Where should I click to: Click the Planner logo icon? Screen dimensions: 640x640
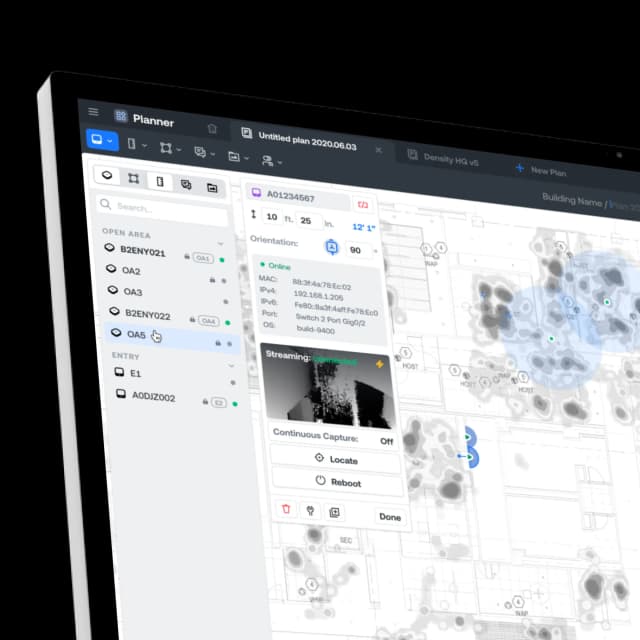(x=121, y=116)
